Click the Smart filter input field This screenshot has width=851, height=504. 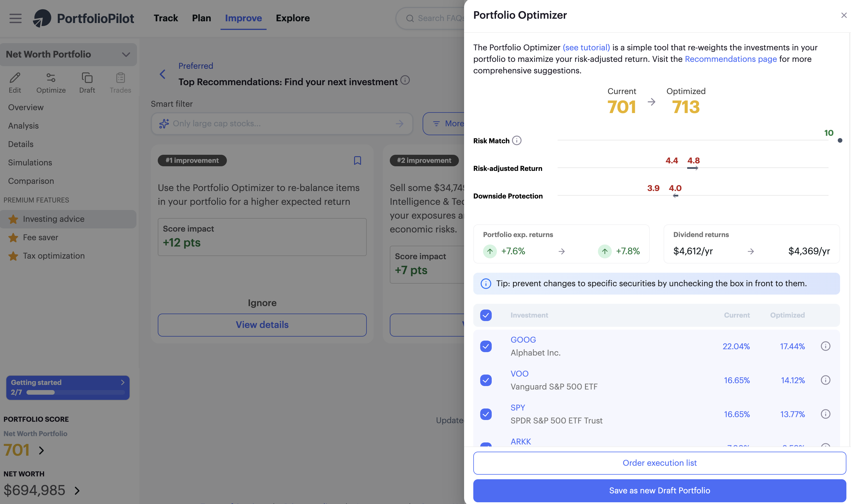click(282, 124)
